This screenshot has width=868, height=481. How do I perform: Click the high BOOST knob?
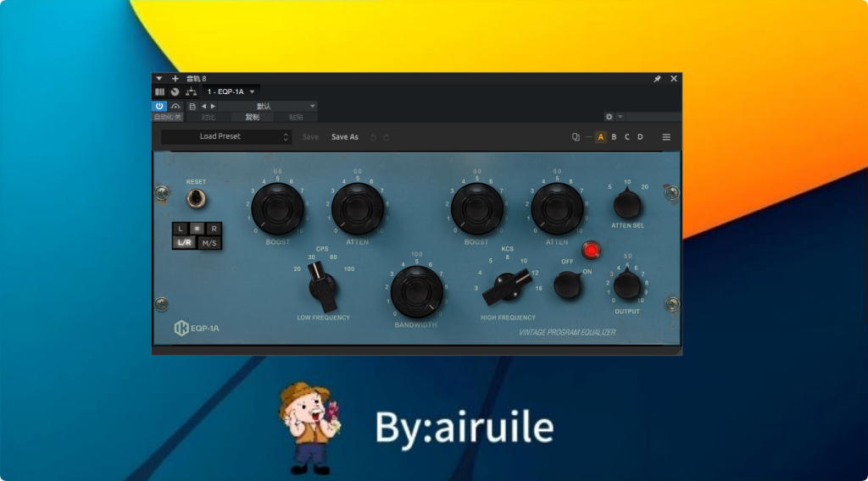pyautogui.click(x=476, y=209)
